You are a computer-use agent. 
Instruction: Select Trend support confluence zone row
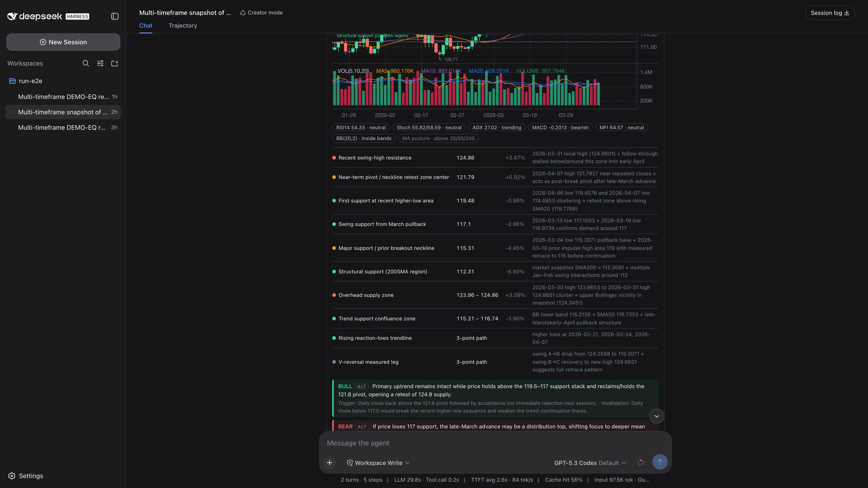point(495,319)
